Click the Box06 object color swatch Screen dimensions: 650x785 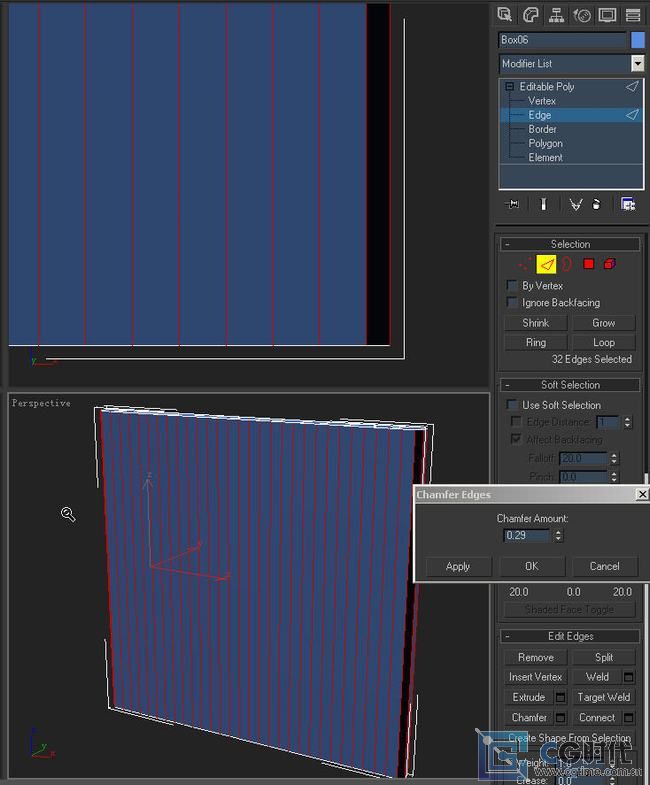[x=637, y=40]
